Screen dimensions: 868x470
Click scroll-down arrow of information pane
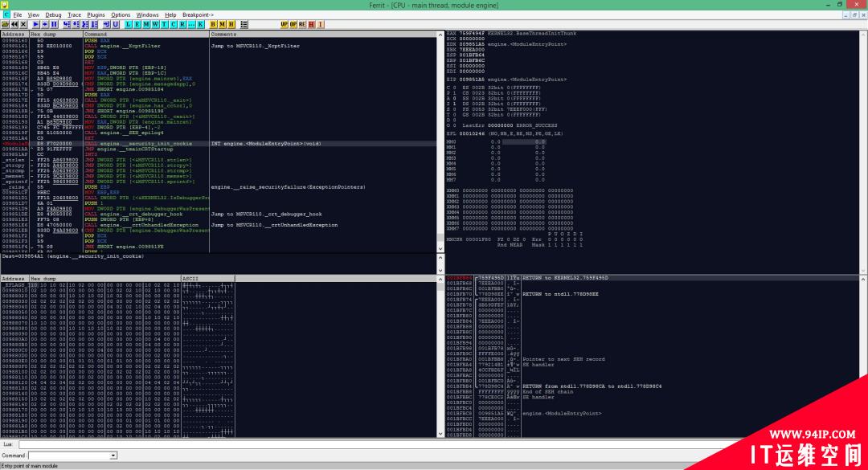440,271
